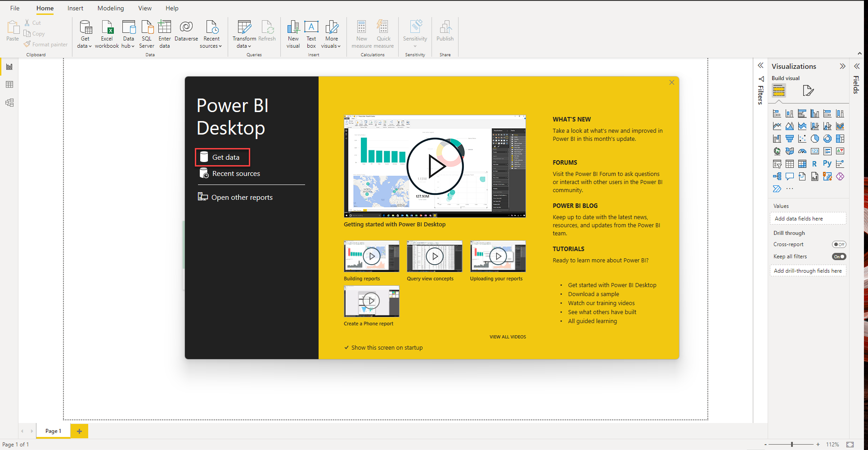Switch to Model view in left sidebar
Screen dimensions: 868x450
(9, 103)
